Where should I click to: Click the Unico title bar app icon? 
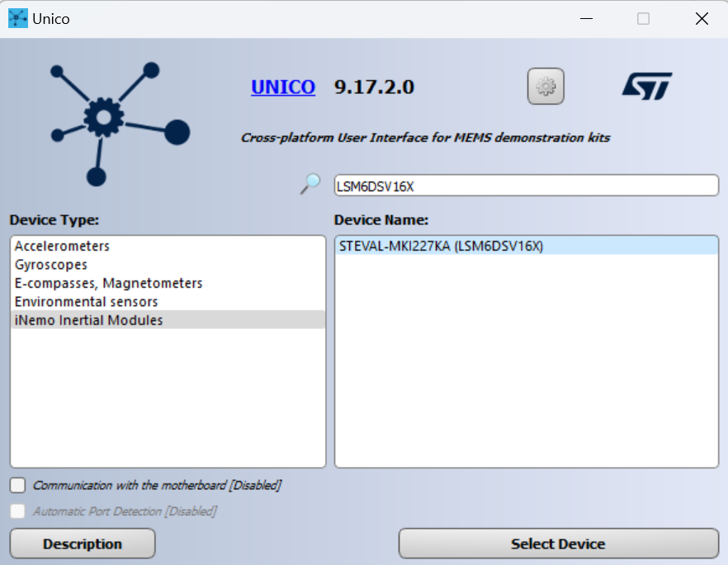[17, 18]
